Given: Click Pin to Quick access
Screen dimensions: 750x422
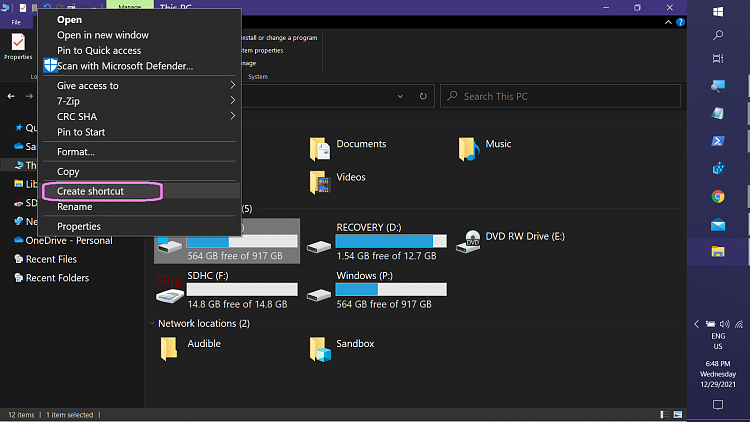Looking at the screenshot, I should (99, 50).
